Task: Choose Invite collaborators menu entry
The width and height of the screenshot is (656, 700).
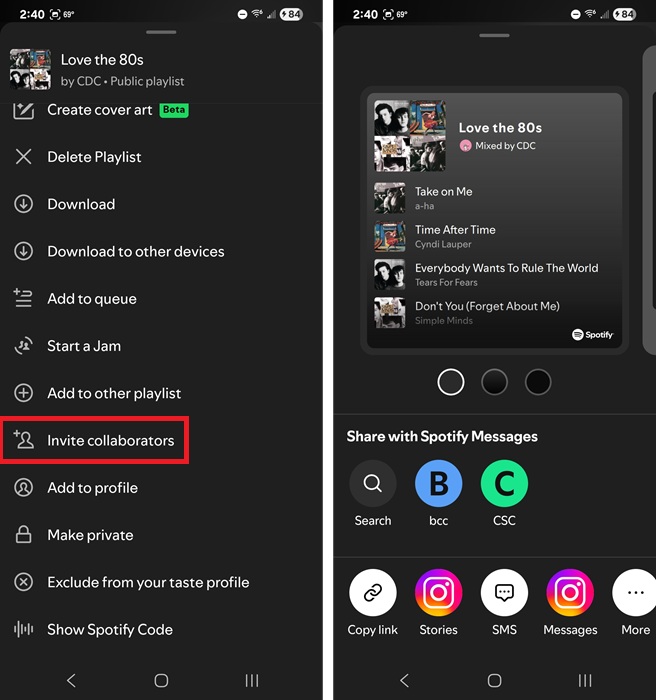Action: coord(161,440)
